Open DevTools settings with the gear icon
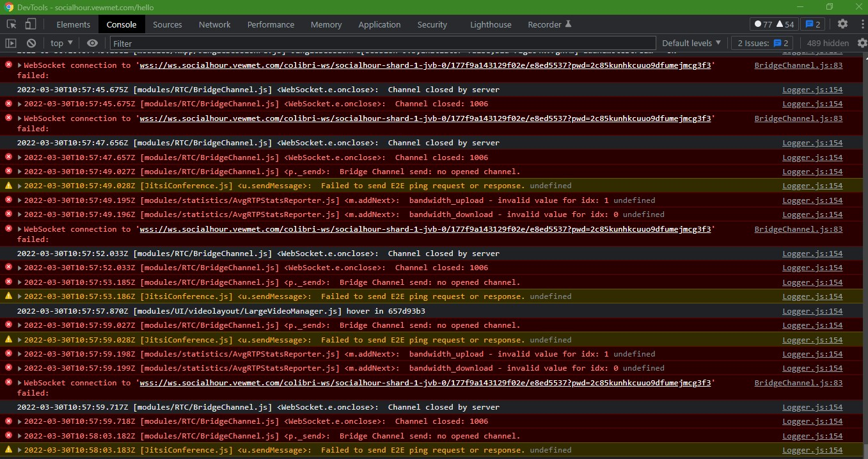This screenshot has width=868, height=459. pyautogui.click(x=842, y=23)
